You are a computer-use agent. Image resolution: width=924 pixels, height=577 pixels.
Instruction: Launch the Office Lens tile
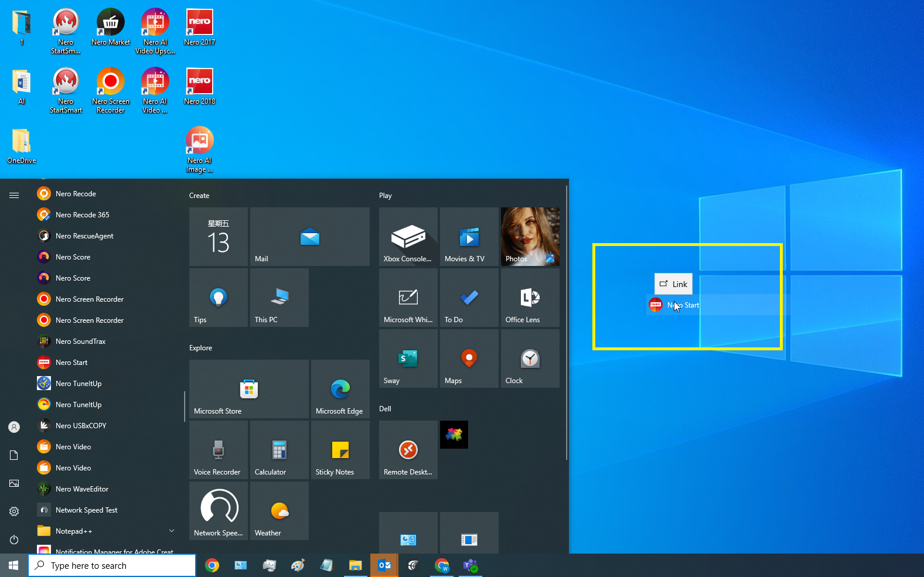click(x=530, y=298)
